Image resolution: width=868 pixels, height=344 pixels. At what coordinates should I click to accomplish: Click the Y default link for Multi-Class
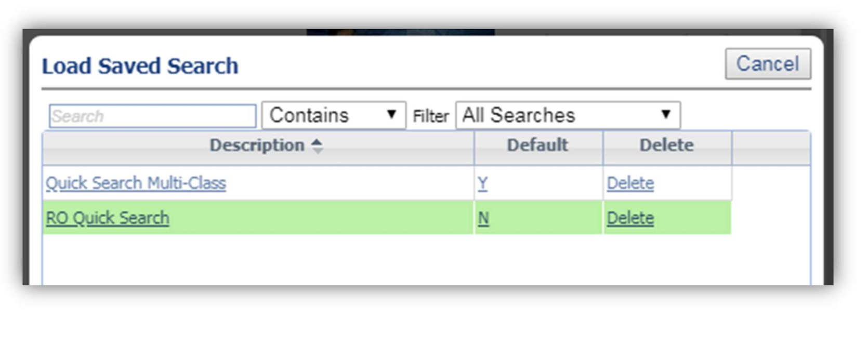[x=483, y=183]
